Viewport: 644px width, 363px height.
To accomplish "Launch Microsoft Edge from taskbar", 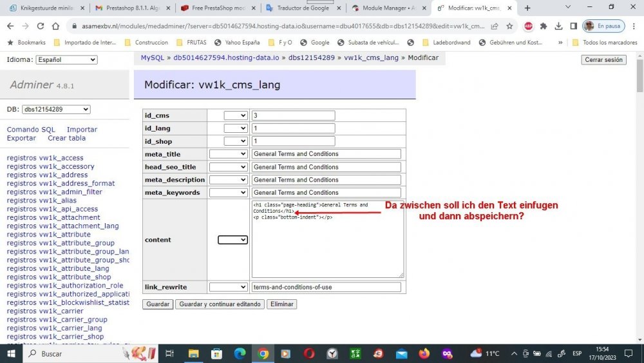I will (x=240, y=353).
